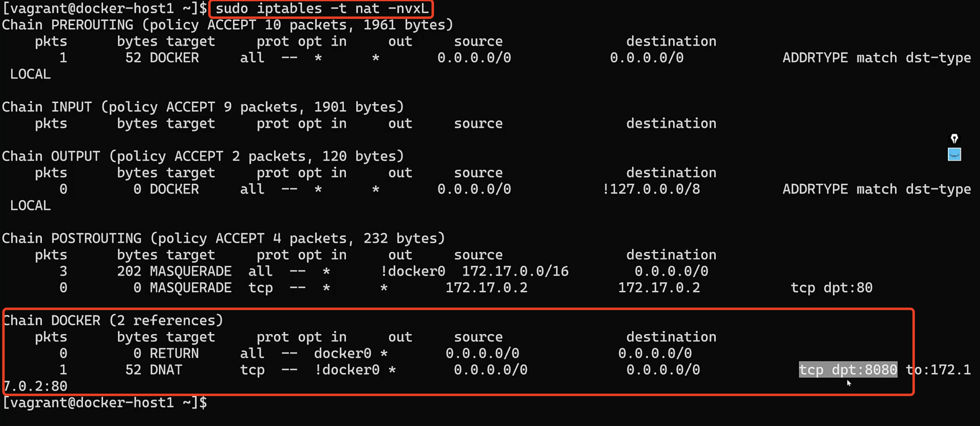Click 'tcp dpt:80' in the MASQUERADE row
The image size is (980, 426).
click(x=832, y=288)
